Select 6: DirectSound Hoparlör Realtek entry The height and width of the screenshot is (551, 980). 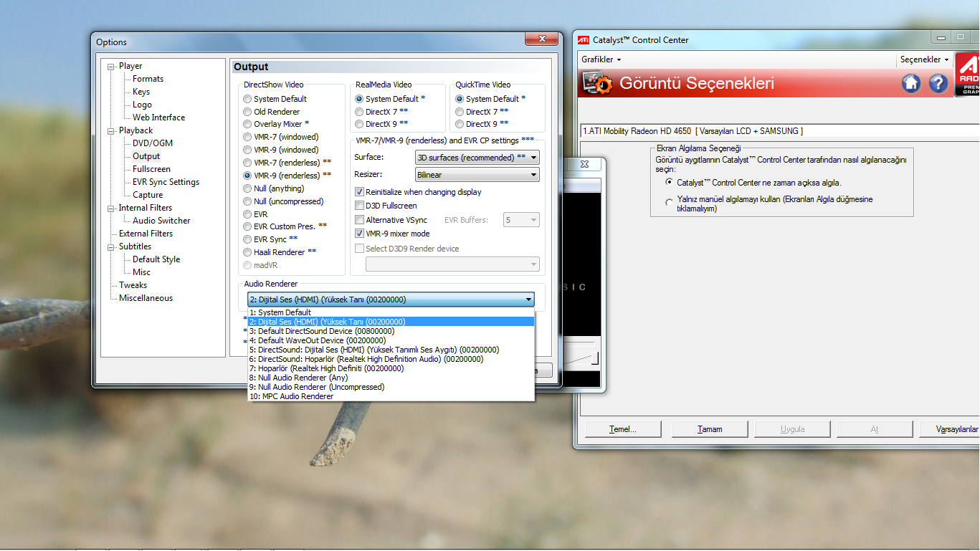pyautogui.click(x=391, y=359)
